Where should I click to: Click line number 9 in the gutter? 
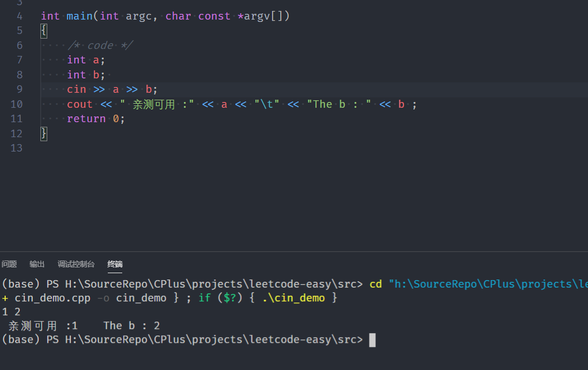pyautogui.click(x=20, y=89)
